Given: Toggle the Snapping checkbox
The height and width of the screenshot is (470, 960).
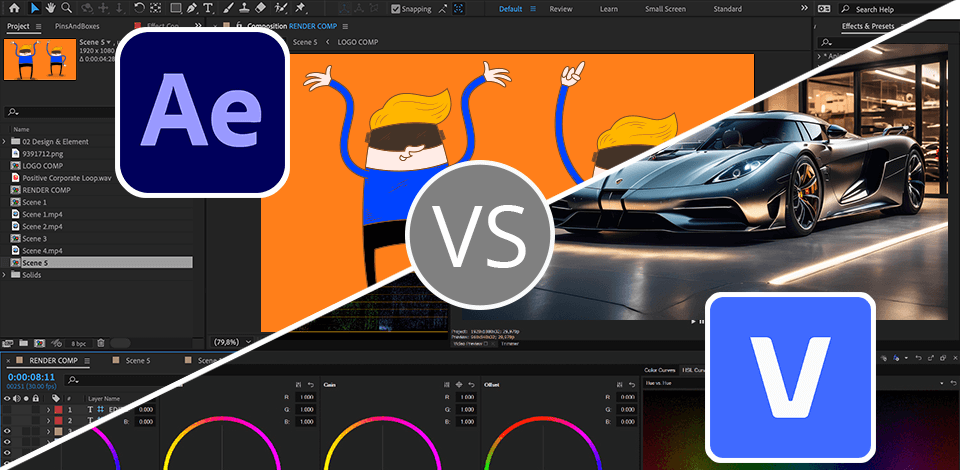Looking at the screenshot, I should pyautogui.click(x=396, y=9).
